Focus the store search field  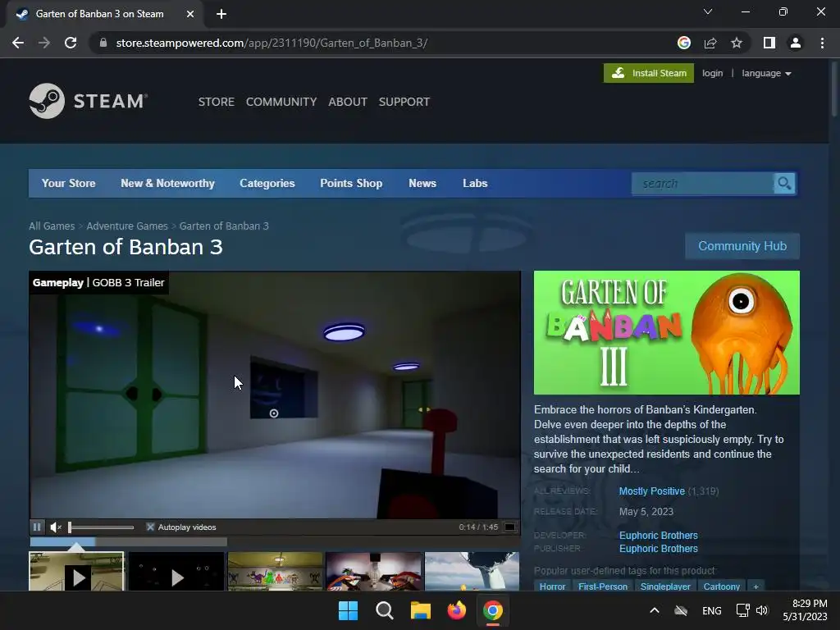702,183
